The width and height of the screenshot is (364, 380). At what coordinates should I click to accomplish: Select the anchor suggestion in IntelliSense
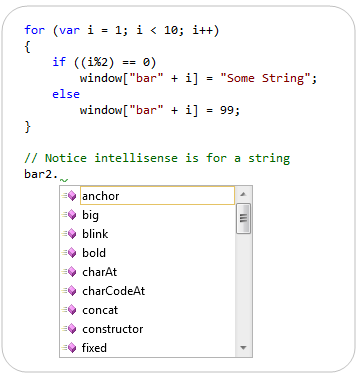tap(148, 196)
